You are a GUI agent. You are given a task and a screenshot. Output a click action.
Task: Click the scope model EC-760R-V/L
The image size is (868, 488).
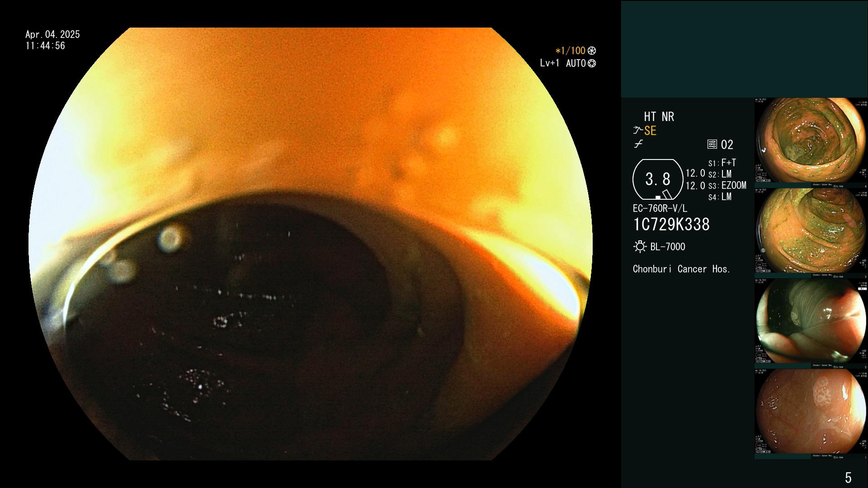point(660,209)
